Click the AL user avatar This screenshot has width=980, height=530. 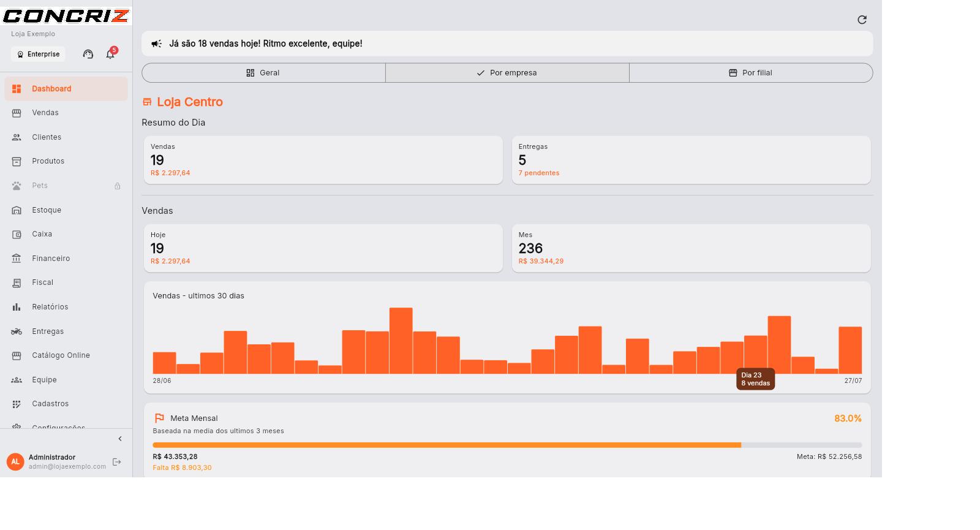pos(15,462)
